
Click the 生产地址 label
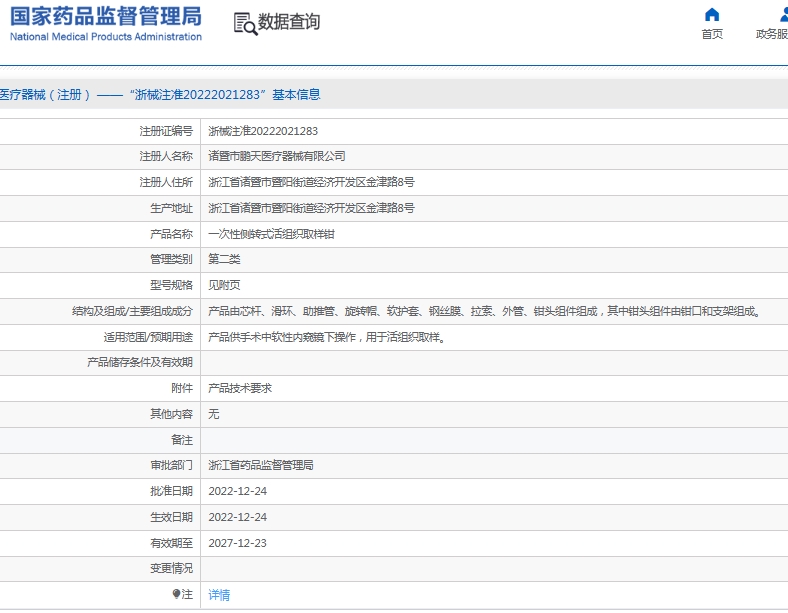(171, 208)
